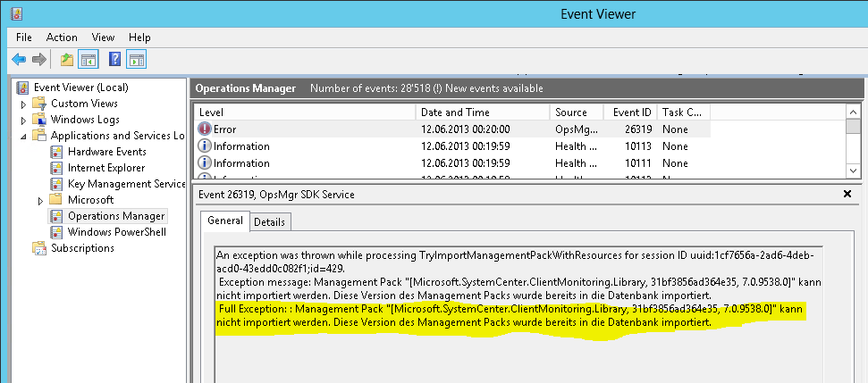The width and height of the screenshot is (868, 383).
Task: Switch to the Details tab
Action: pyautogui.click(x=270, y=221)
